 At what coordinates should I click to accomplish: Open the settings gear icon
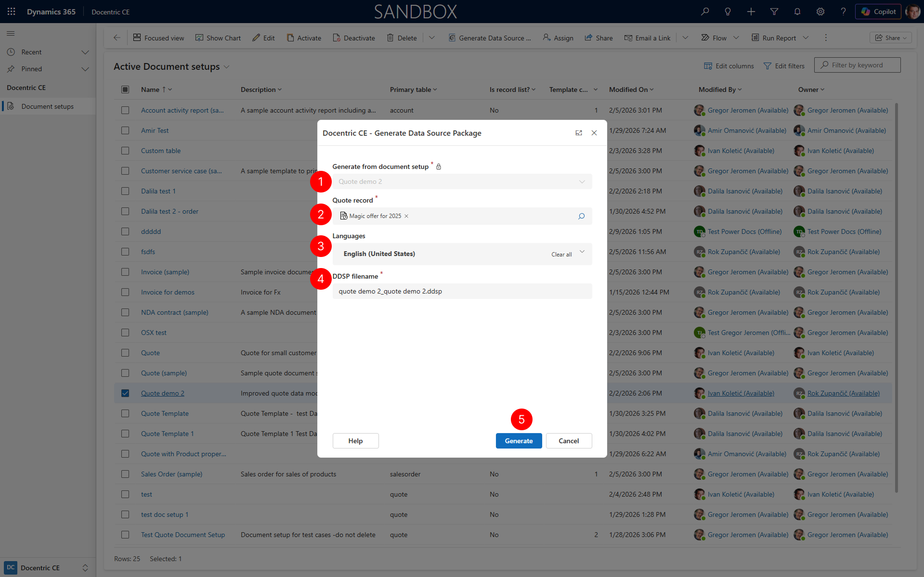click(820, 12)
